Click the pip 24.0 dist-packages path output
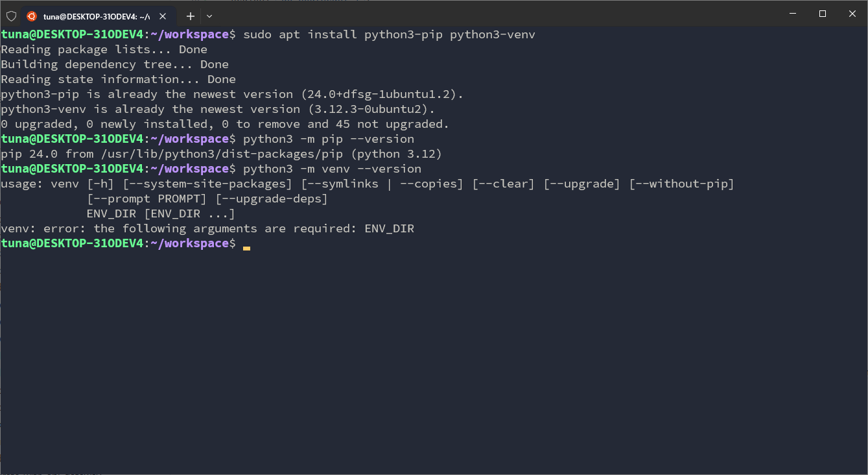 220,154
